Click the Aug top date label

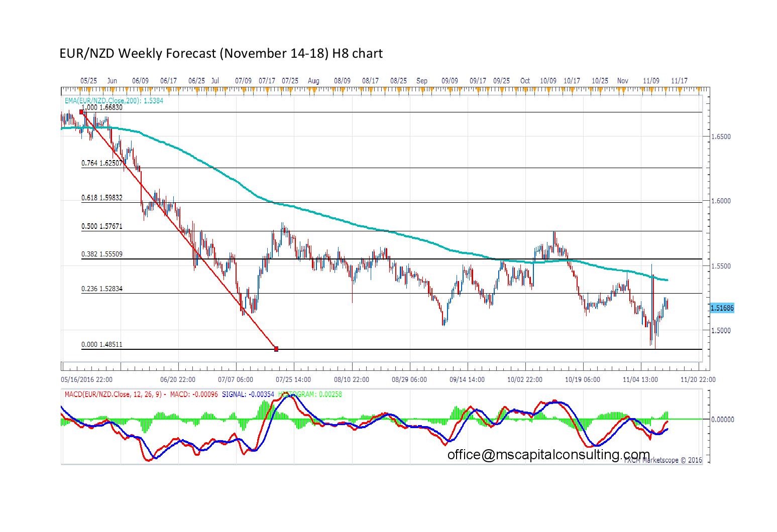tap(313, 80)
